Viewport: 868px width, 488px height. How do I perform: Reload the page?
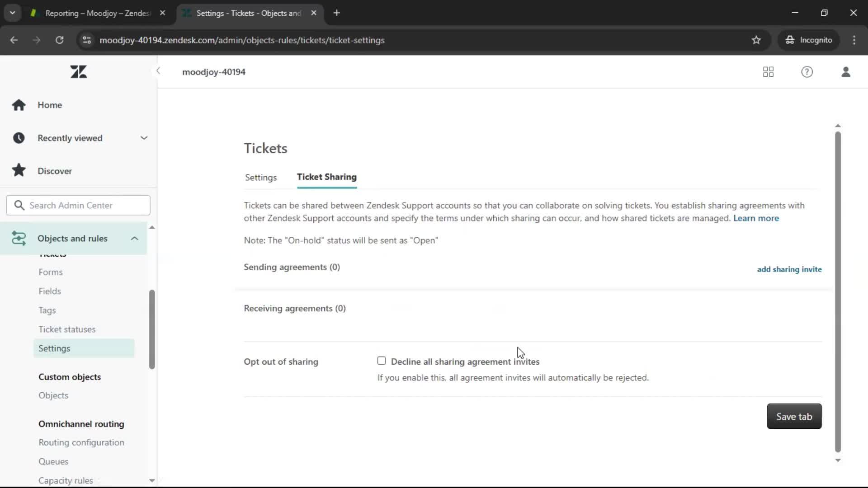[x=59, y=40]
